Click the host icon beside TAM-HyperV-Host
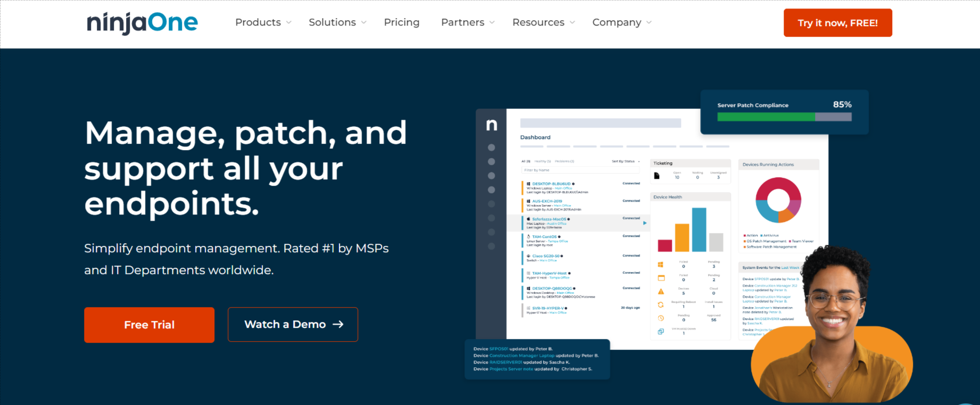The image size is (980, 405). coord(528,273)
